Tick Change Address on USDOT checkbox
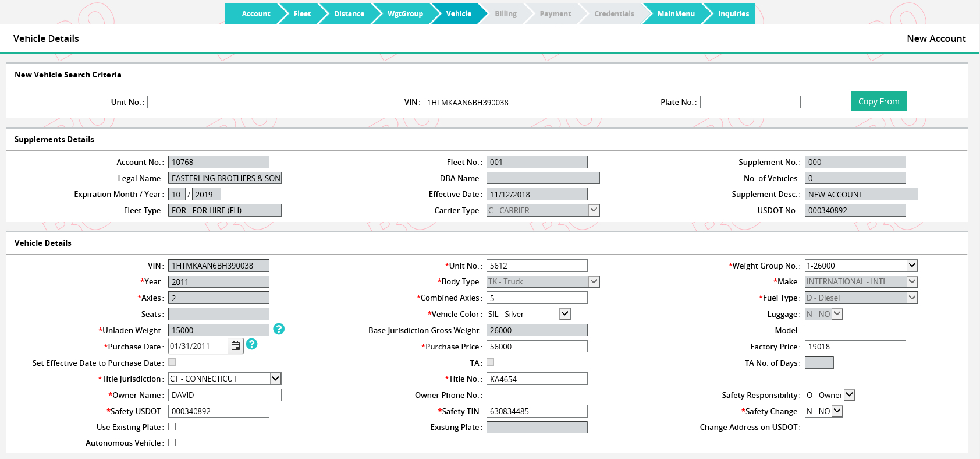The image size is (980, 459). [x=809, y=427]
